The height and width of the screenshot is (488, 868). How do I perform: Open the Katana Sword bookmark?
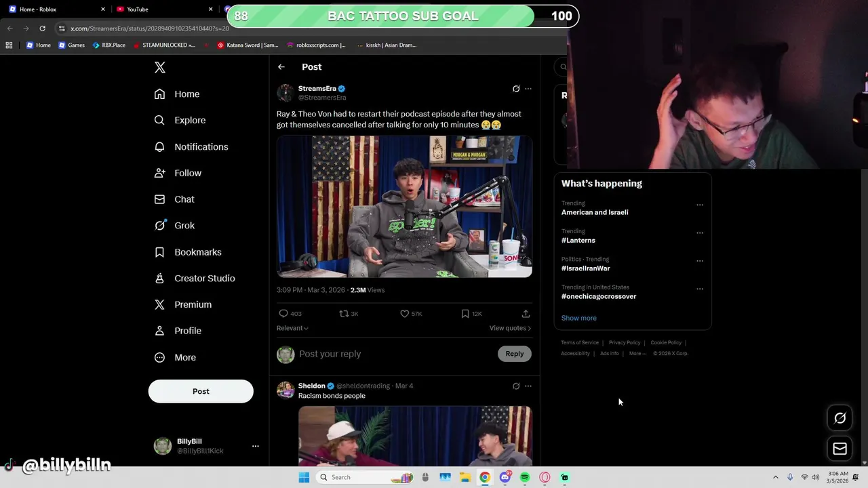click(x=248, y=45)
